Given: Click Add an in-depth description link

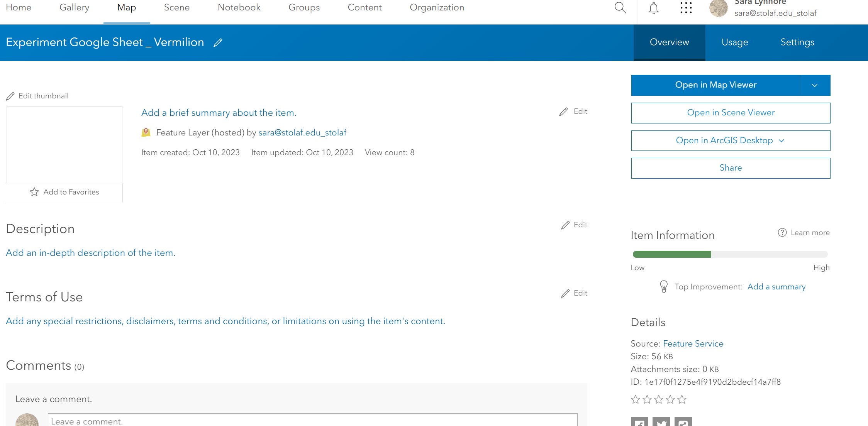Looking at the screenshot, I should pyautogui.click(x=91, y=253).
